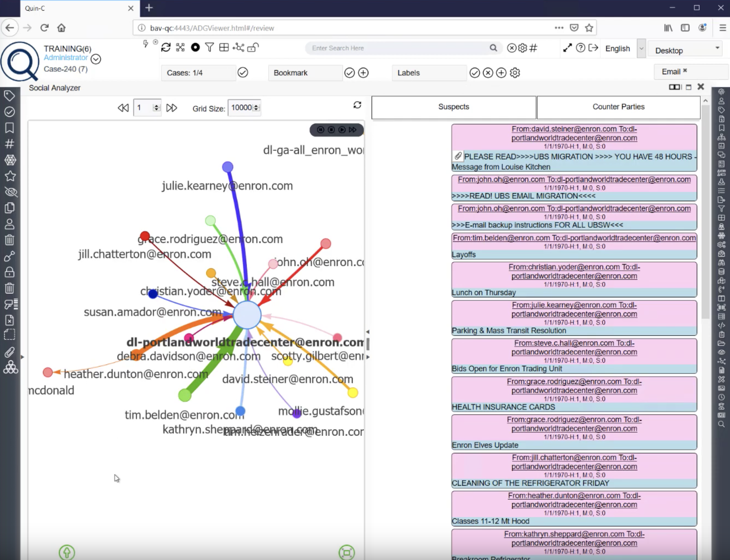Click the search magnifier in search box
The width and height of the screenshot is (730, 560).
[493, 48]
